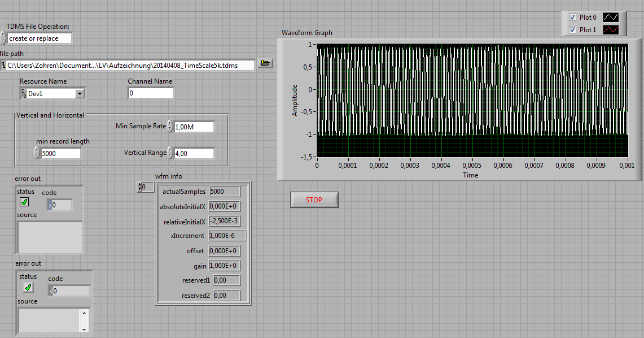
Task: Click Plot 1 red line style icon
Action: (611, 30)
